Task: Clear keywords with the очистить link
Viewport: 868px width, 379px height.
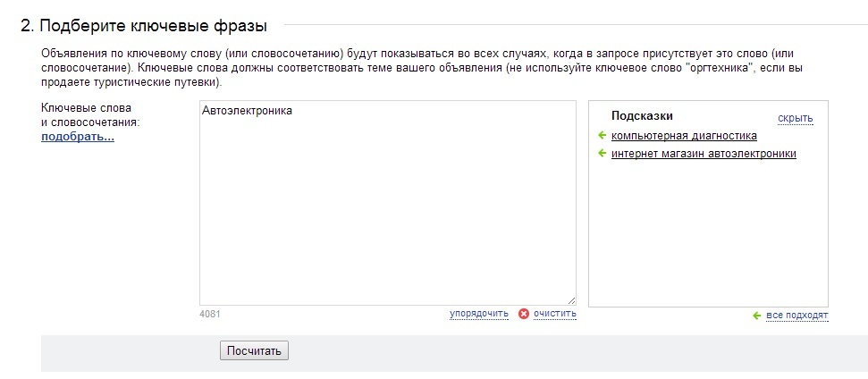Action: [x=554, y=314]
